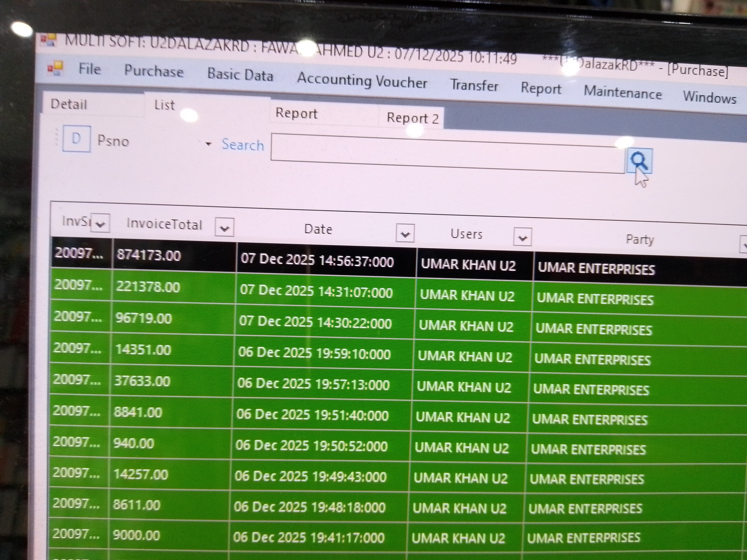This screenshot has width=747, height=560.
Task: Expand the Psno search field dropdown
Action: pos(208,144)
